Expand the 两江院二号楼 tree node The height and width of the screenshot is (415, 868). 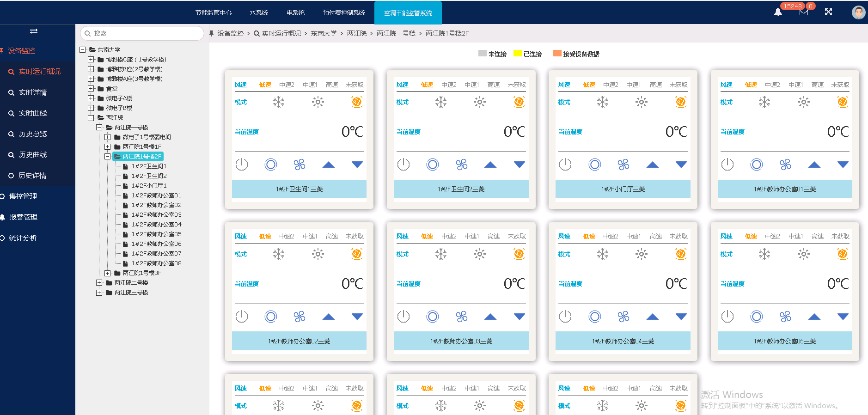point(99,283)
